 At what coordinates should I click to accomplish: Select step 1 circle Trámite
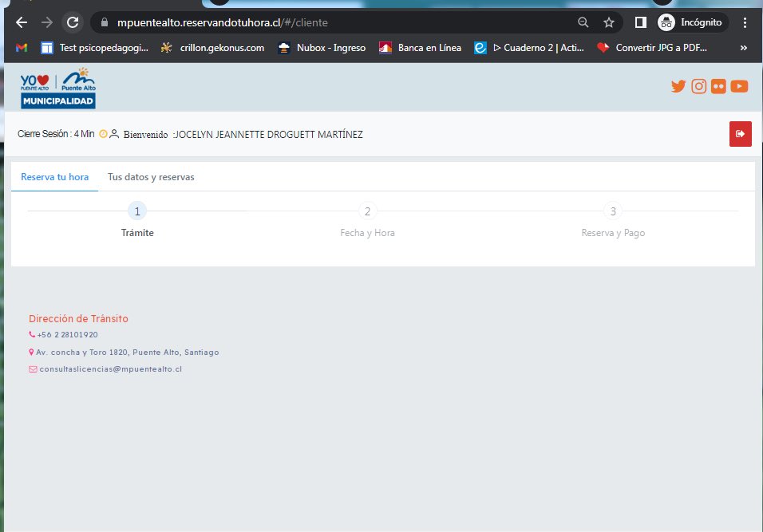(137, 211)
